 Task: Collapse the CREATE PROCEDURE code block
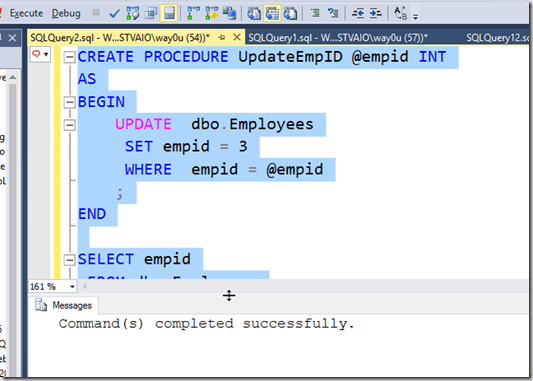[69, 57]
